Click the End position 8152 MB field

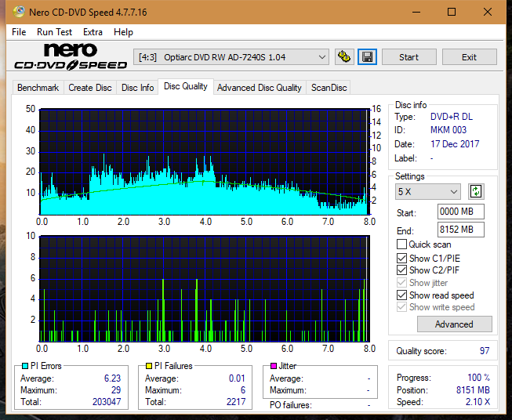coord(460,230)
